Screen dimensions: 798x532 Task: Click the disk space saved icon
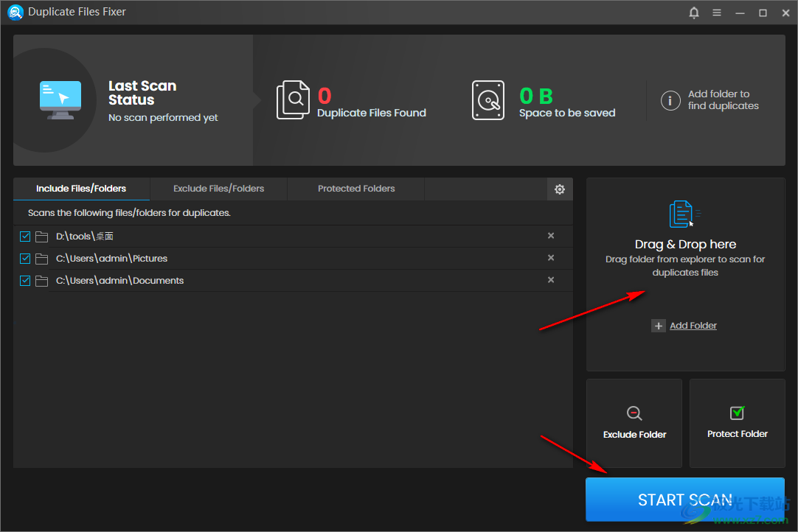pos(488,99)
